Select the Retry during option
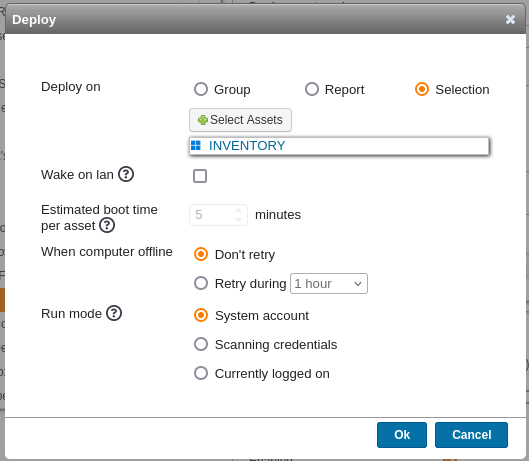Screen dimensions: 529x461 tap(201, 283)
